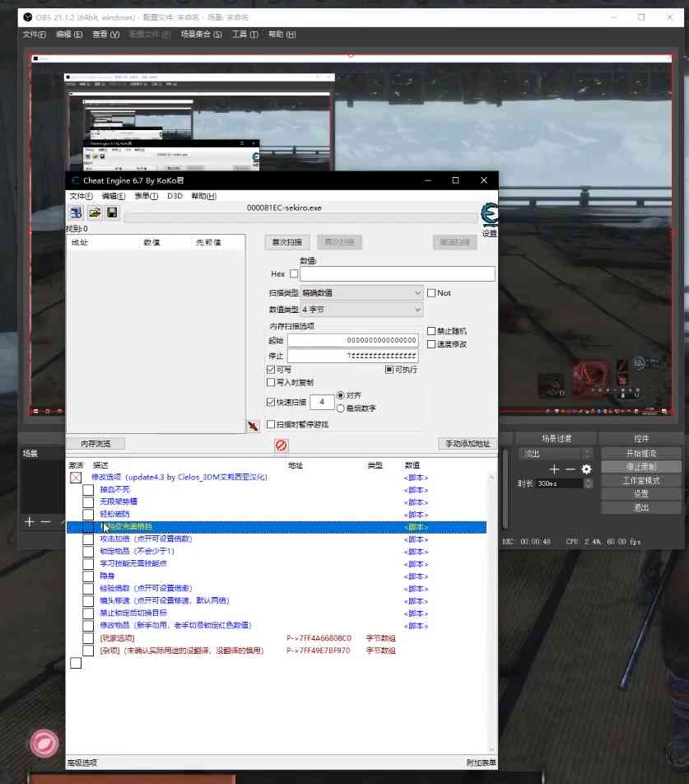689x784 pixels.
Task: Click the pink round floating icon
Action: 44,744
